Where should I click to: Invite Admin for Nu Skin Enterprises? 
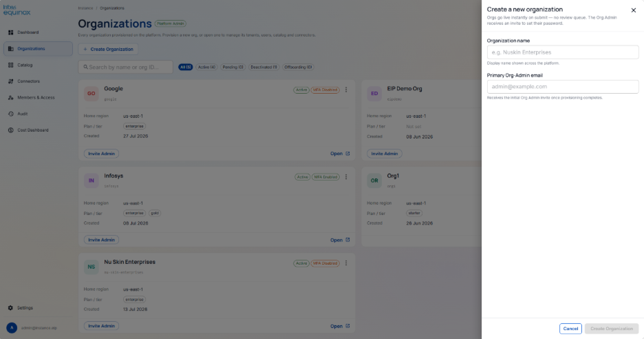pos(101,326)
